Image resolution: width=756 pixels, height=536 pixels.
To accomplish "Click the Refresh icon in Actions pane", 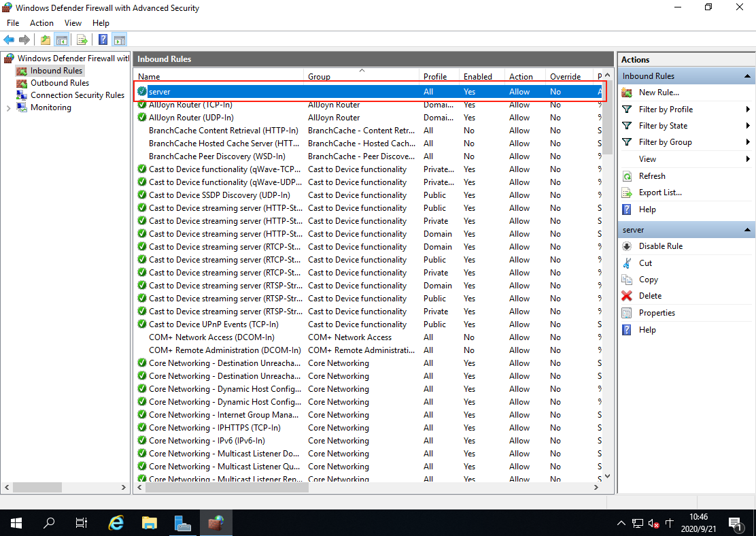I will coord(627,176).
